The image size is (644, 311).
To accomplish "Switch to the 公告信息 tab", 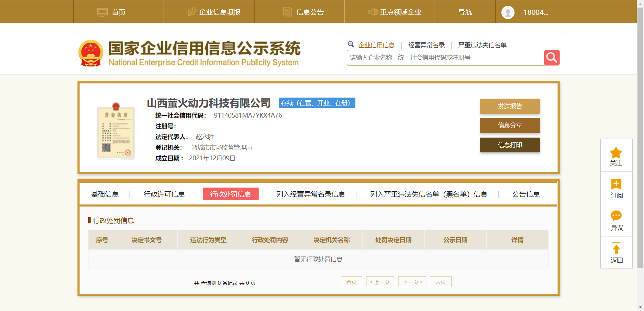I will click(526, 194).
